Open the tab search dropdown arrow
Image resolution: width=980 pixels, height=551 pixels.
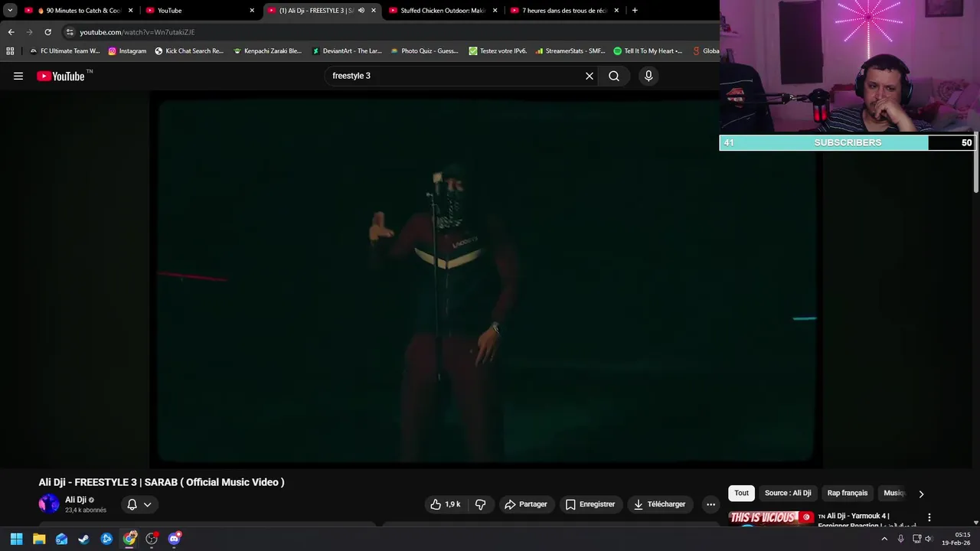click(x=10, y=11)
